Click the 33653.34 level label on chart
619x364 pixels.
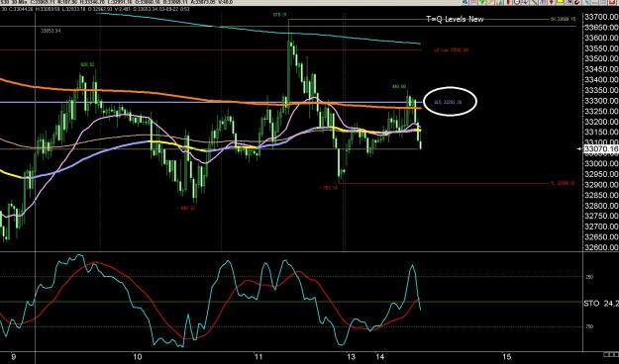click(51, 31)
